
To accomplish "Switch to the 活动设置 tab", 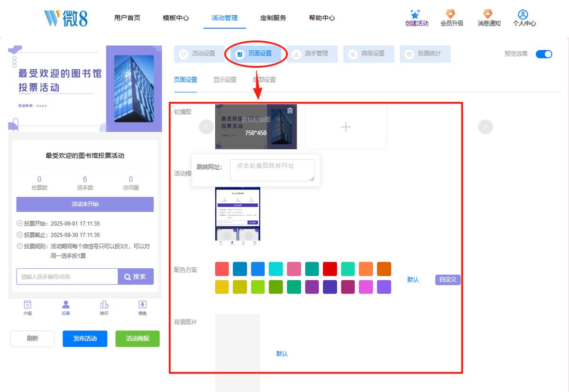I will pyautogui.click(x=199, y=54).
